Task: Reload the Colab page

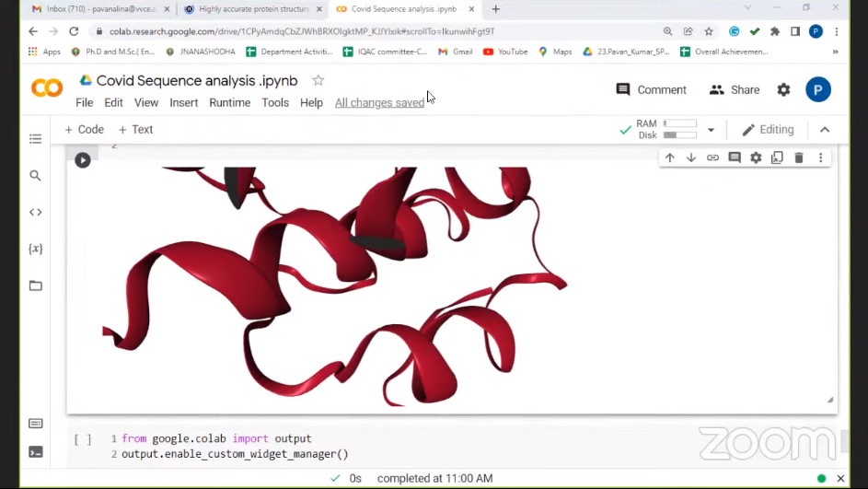Action: (x=74, y=31)
